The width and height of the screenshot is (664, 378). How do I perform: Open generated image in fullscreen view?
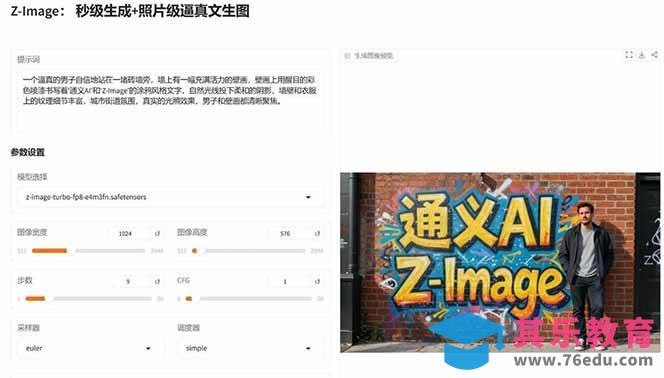click(x=629, y=55)
